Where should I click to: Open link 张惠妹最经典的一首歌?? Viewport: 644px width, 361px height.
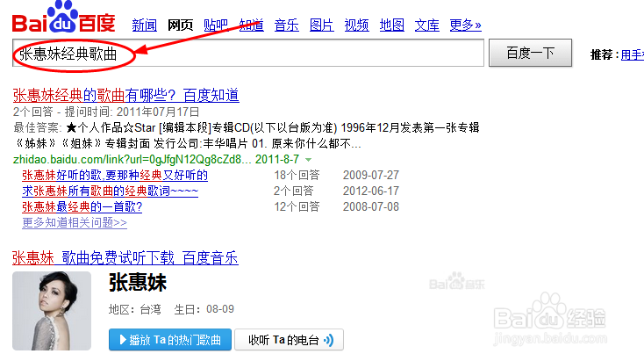tap(82, 206)
